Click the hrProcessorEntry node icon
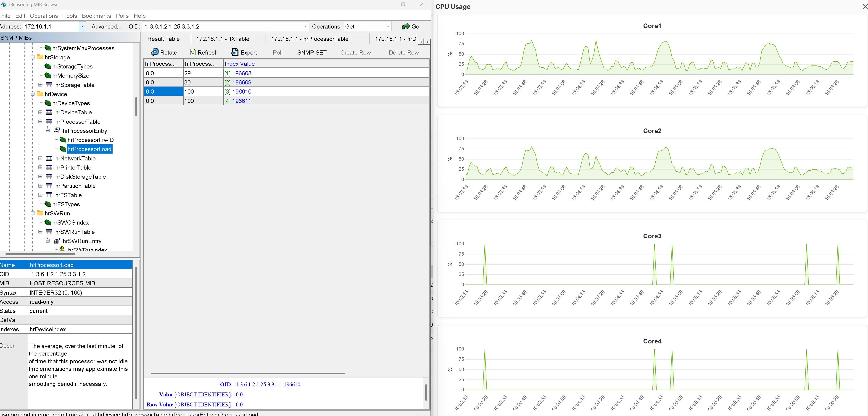Viewport: 868px width, 416px height. [x=57, y=131]
